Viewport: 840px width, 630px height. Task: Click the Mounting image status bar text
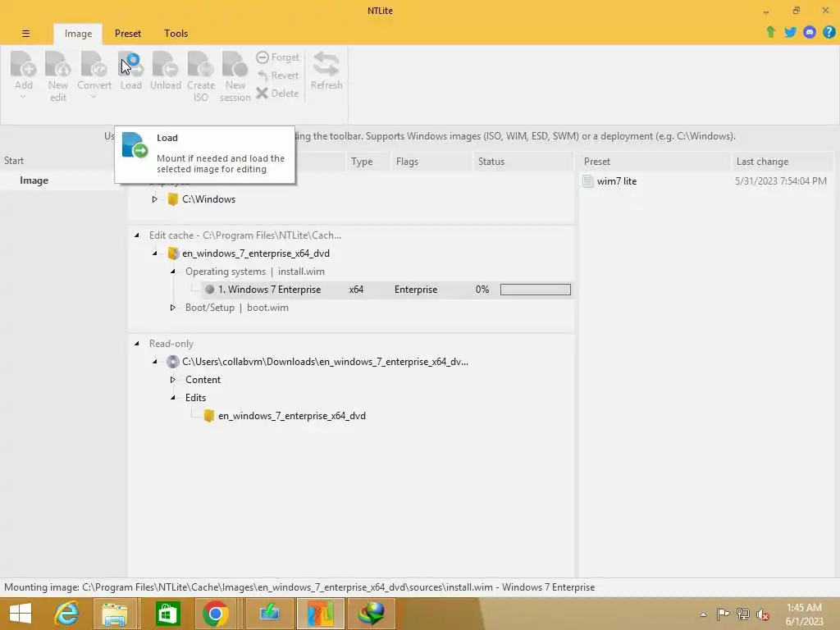pyautogui.click(x=299, y=587)
